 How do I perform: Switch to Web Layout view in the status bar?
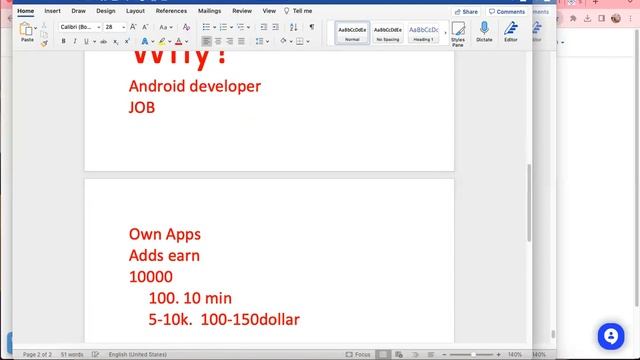(x=399, y=354)
